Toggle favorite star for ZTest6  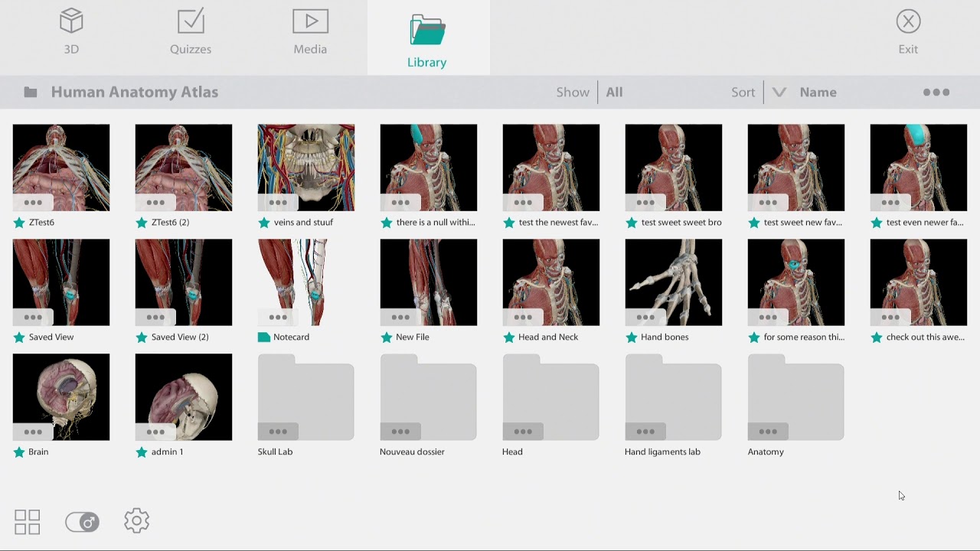tap(19, 223)
